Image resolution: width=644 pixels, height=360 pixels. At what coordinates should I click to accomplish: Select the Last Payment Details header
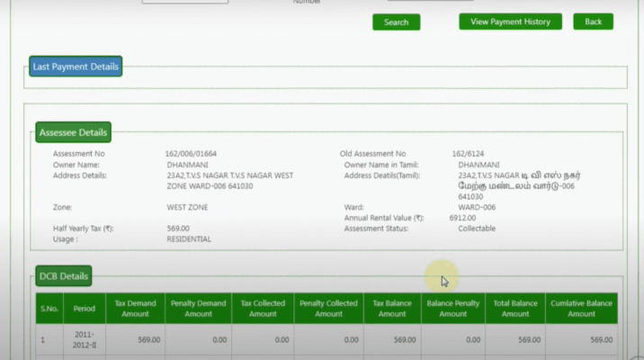coord(76,67)
